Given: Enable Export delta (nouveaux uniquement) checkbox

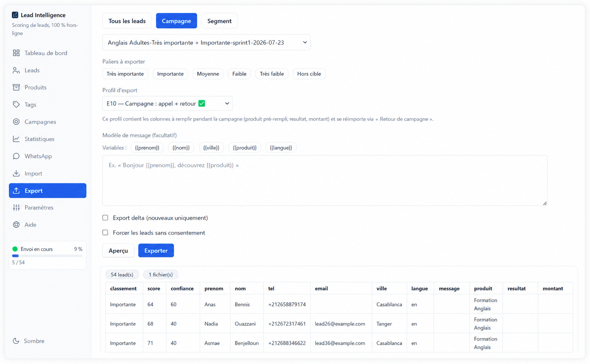Looking at the screenshot, I should [105, 218].
